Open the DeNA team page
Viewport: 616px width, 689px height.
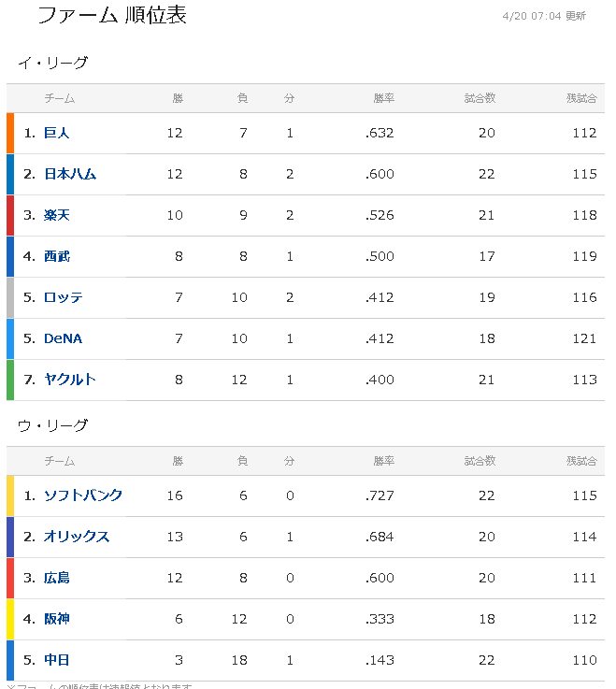click(x=63, y=338)
